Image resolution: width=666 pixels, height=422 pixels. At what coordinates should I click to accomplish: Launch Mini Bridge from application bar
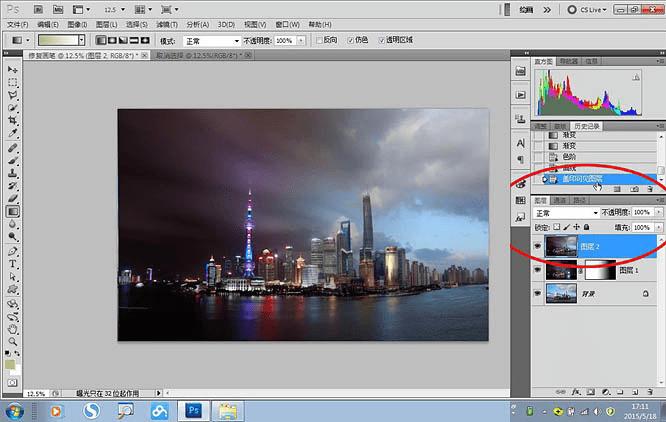58,9
